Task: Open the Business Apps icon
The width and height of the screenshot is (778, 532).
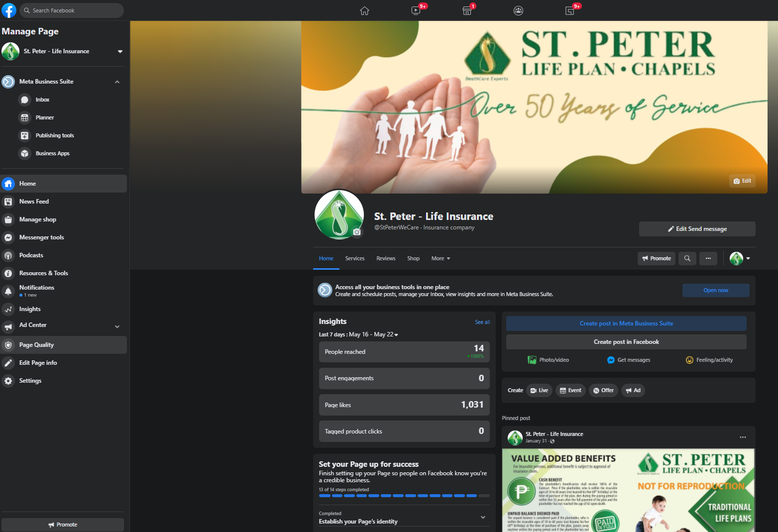Action: [24, 154]
